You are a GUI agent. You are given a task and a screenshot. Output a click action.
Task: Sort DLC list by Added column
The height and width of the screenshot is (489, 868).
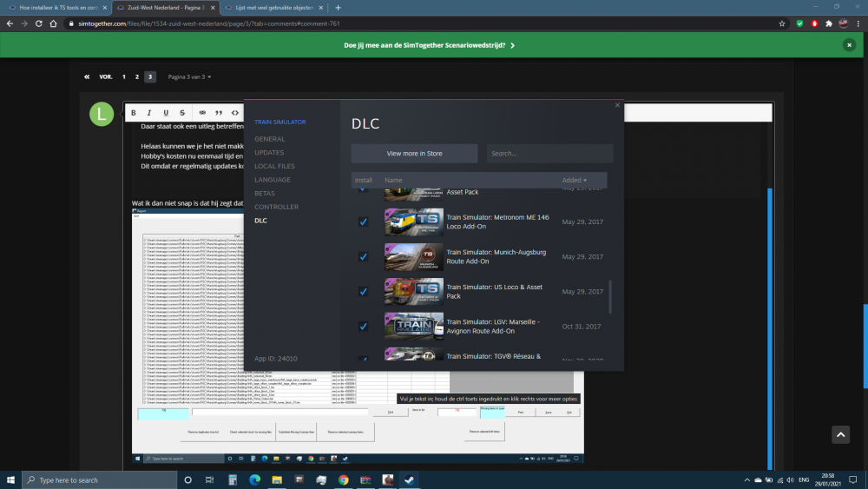[573, 181]
